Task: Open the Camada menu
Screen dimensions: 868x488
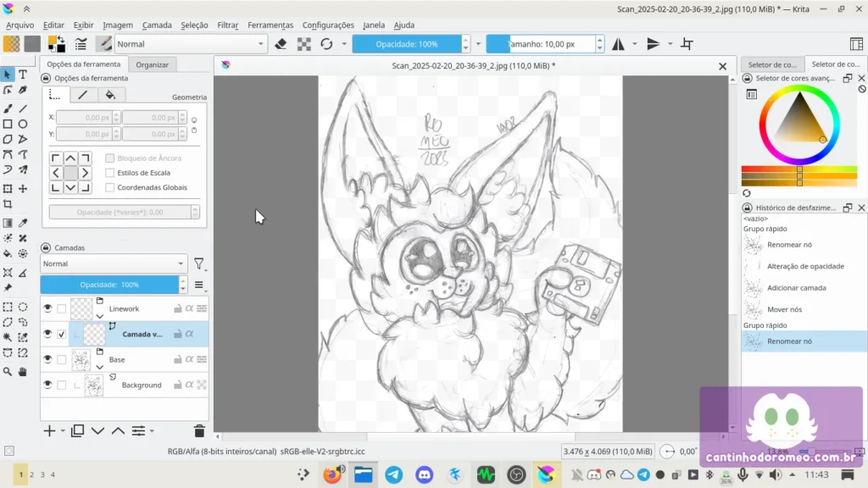Action: coord(157,25)
